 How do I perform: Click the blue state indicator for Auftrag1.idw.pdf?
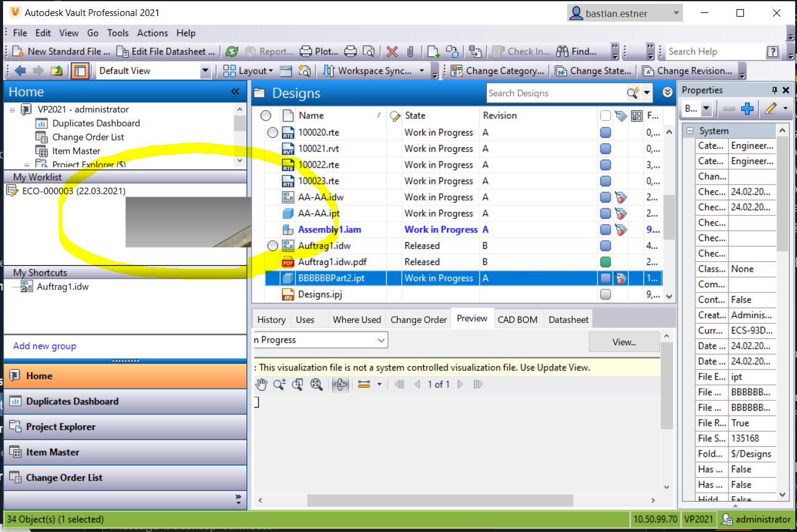[x=605, y=261]
